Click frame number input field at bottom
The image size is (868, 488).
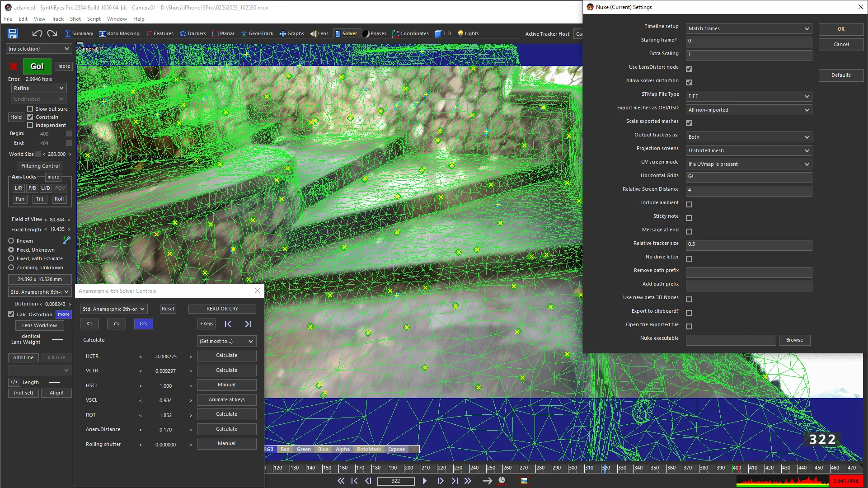tap(396, 480)
